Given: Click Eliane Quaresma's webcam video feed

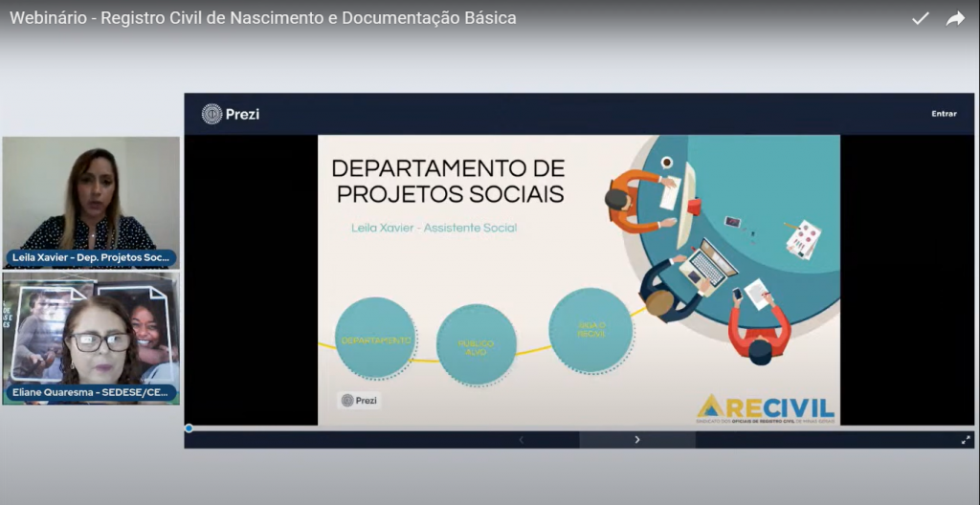Looking at the screenshot, I should [x=91, y=328].
